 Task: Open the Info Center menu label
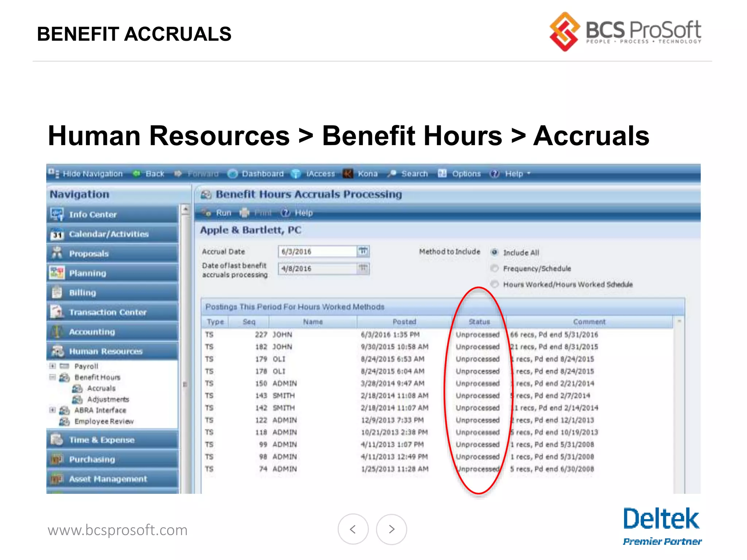coord(93,215)
